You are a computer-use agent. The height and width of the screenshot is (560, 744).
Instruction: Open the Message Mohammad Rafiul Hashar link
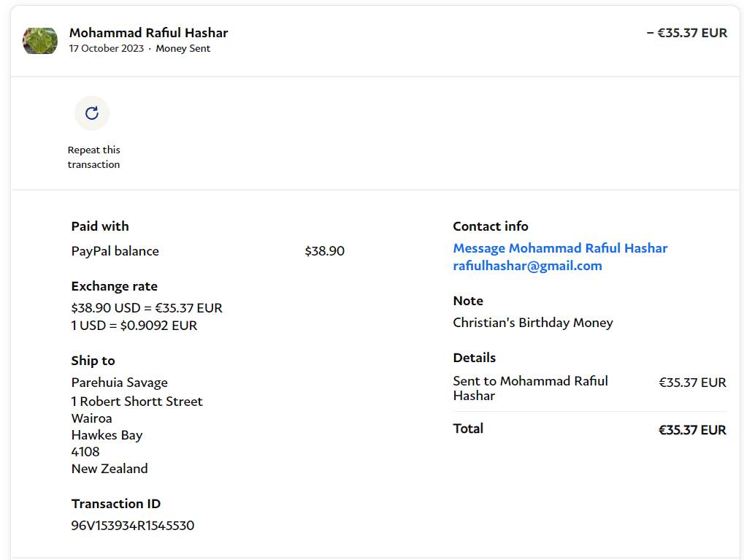point(560,248)
